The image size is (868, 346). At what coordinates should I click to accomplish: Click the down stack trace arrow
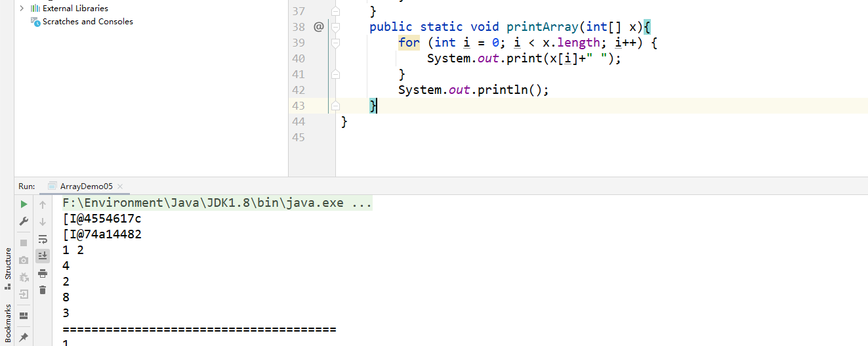(43, 221)
